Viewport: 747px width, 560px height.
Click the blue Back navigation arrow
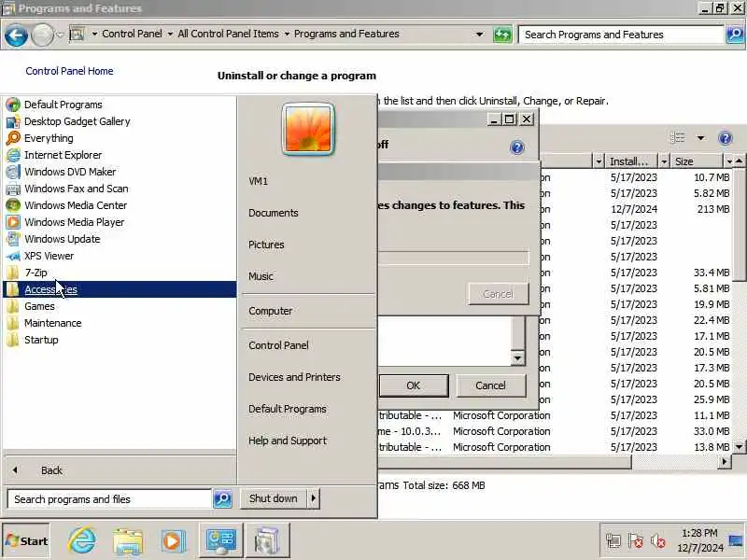[16, 35]
